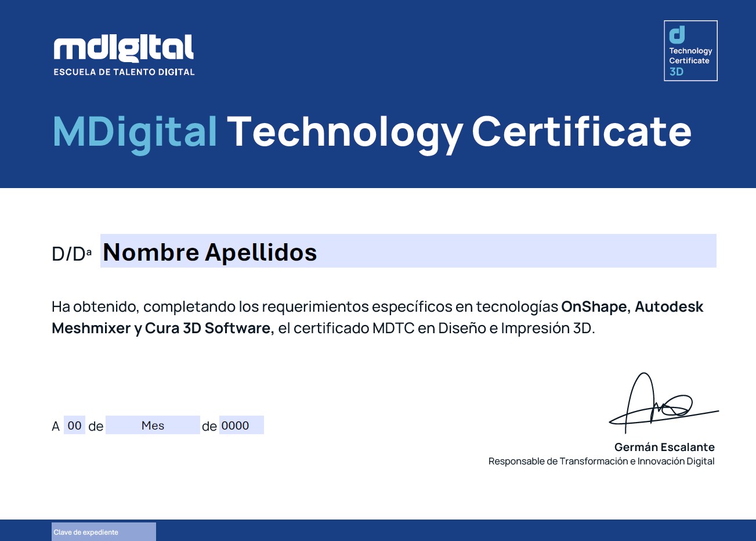Click the 'Diseño e Impresión 3D' text
The width and height of the screenshot is (756, 541).
(x=515, y=328)
